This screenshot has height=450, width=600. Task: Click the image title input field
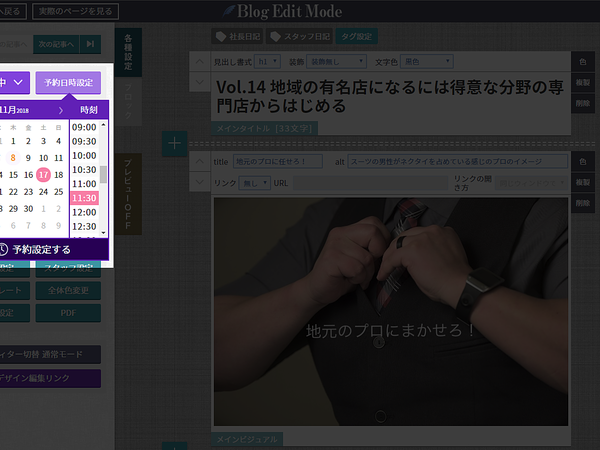click(278, 161)
